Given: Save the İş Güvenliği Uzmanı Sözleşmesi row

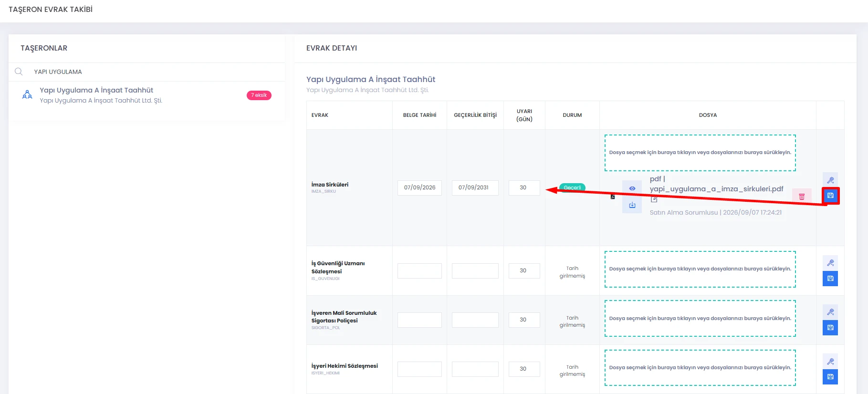Looking at the screenshot, I should 830,279.
